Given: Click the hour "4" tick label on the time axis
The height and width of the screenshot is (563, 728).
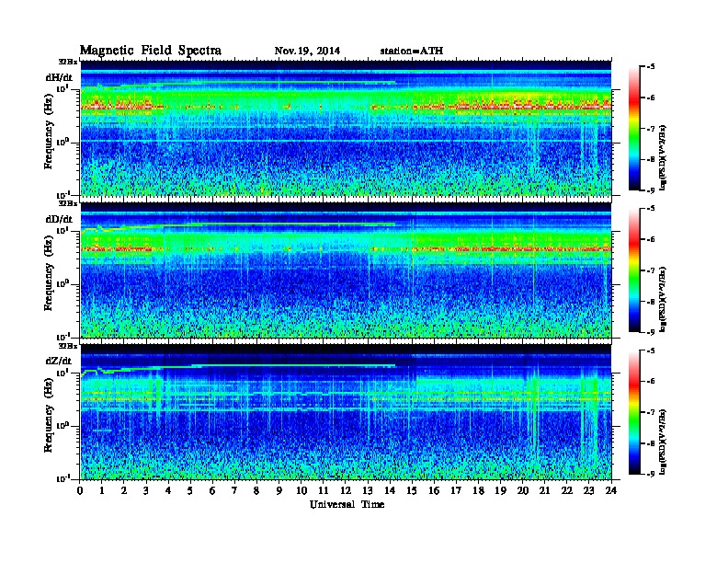Looking at the screenshot, I should tap(168, 490).
